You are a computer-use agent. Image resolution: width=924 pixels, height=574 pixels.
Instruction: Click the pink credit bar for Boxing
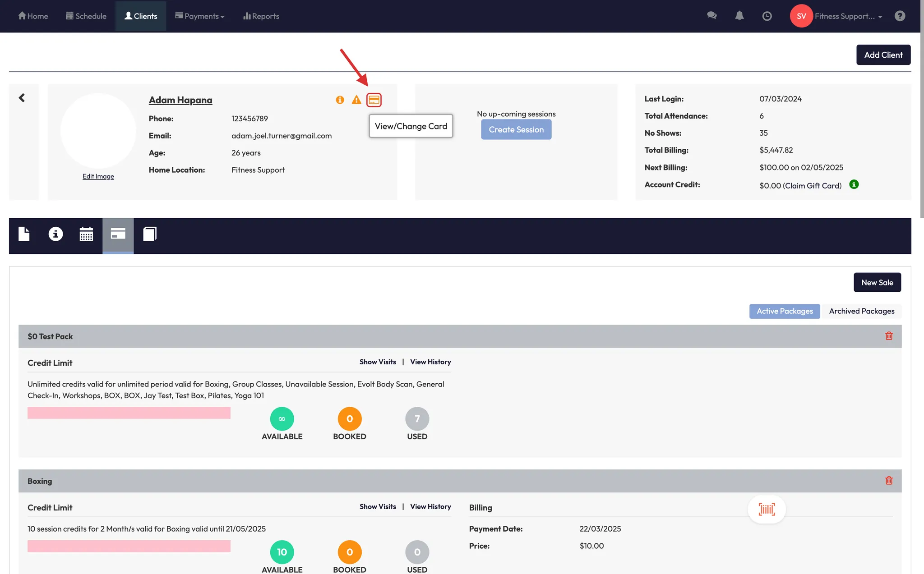pos(129,546)
